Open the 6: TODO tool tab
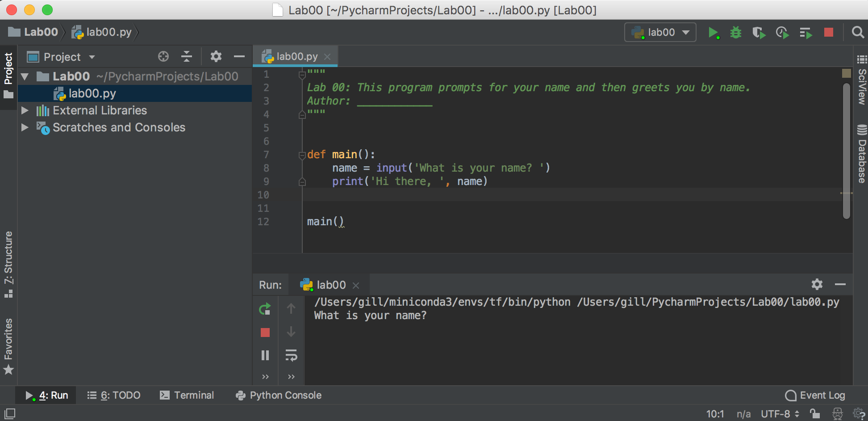The height and width of the screenshot is (421, 868). click(x=114, y=396)
